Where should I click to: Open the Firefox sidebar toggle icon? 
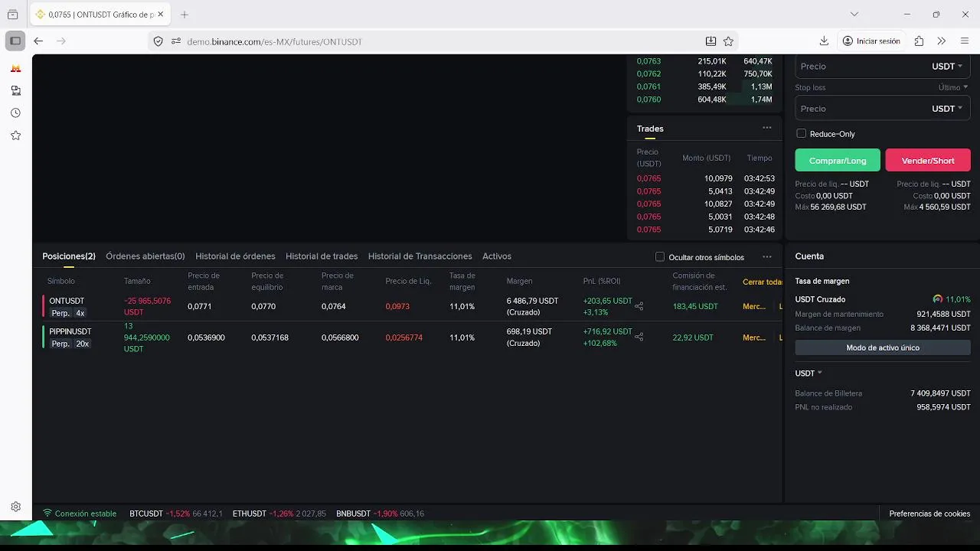coord(15,41)
